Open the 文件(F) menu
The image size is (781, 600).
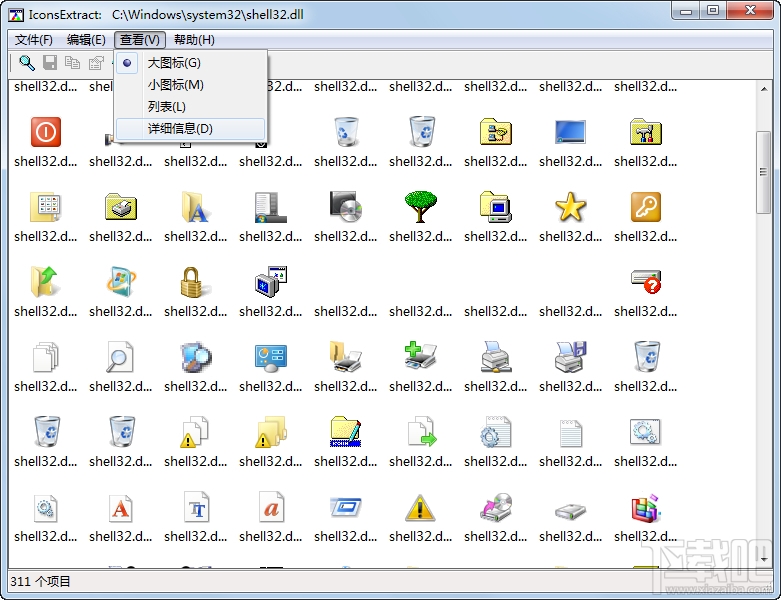tap(34, 40)
